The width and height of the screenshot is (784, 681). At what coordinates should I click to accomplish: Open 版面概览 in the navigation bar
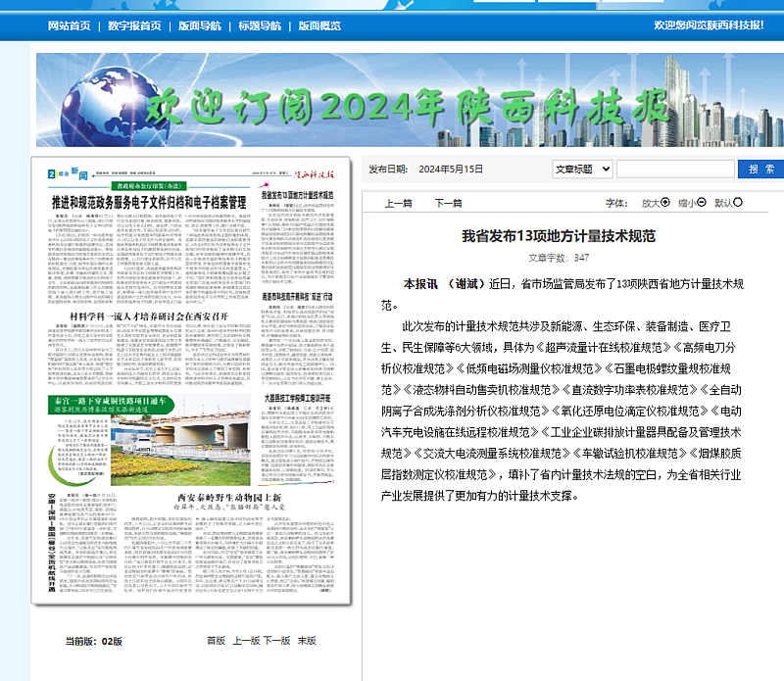[319, 25]
